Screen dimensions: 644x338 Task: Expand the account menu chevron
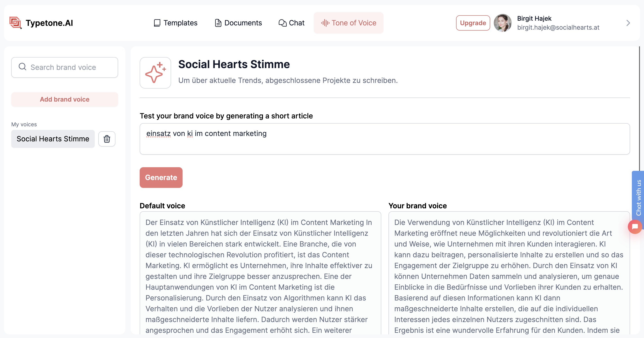click(628, 23)
